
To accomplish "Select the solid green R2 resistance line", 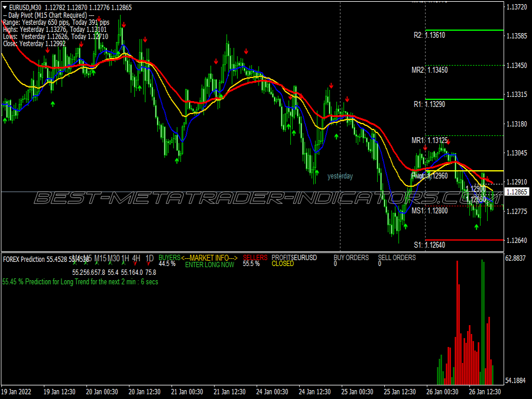I will pyautogui.click(x=465, y=30).
